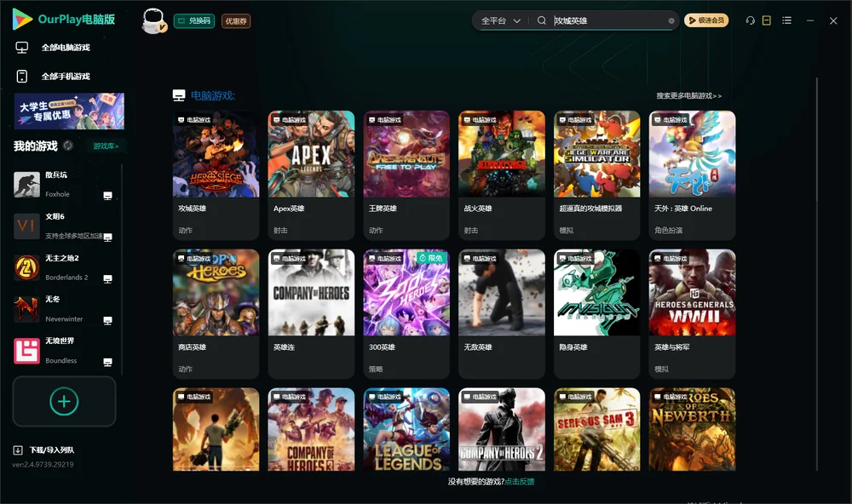Open 天外：英雄 Online game card

point(692,175)
